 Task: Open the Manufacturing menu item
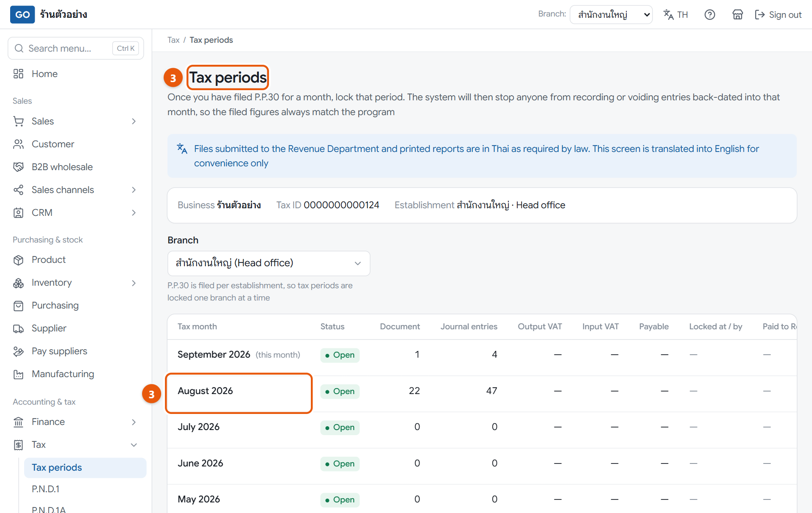[x=76, y=374]
